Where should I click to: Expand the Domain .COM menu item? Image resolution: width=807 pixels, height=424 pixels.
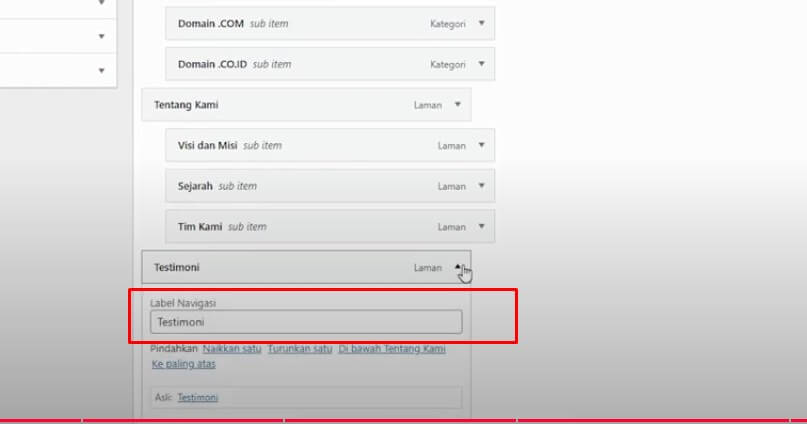[481, 23]
